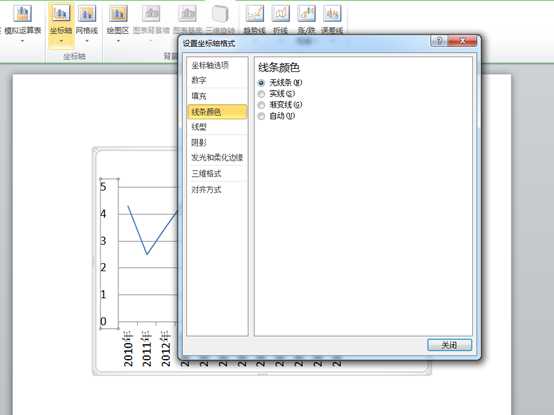This screenshot has height=415, width=554.
Task: Click the 图表背景墙 chart wall icon
Action: pos(151,13)
